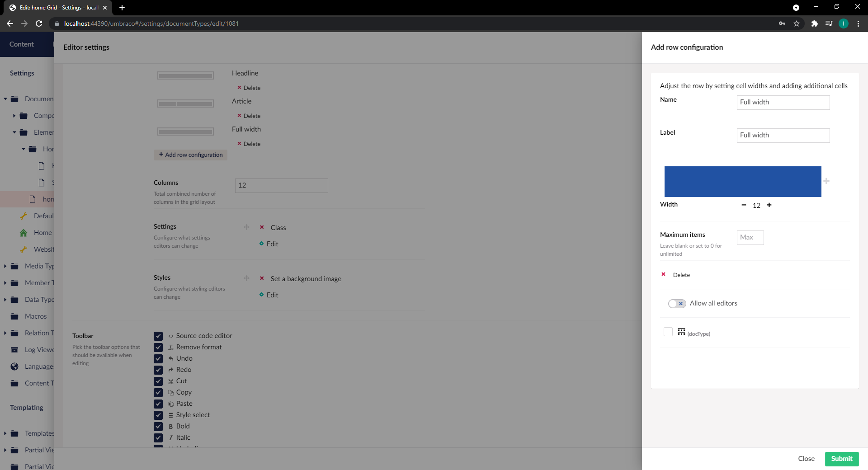Viewport: 868px width, 470px height.
Task: Expand the Data Types folder
Action: tap(5, 300)
